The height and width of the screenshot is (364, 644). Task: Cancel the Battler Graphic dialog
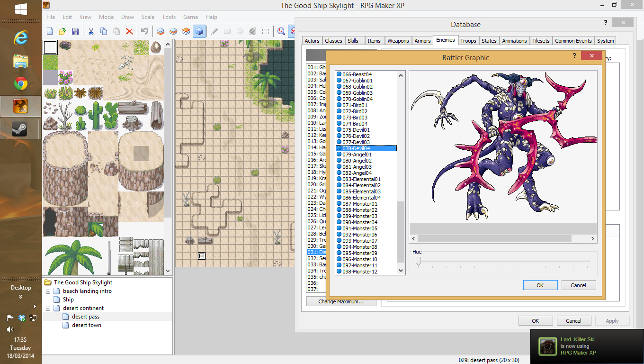click(x=578, y=285)
